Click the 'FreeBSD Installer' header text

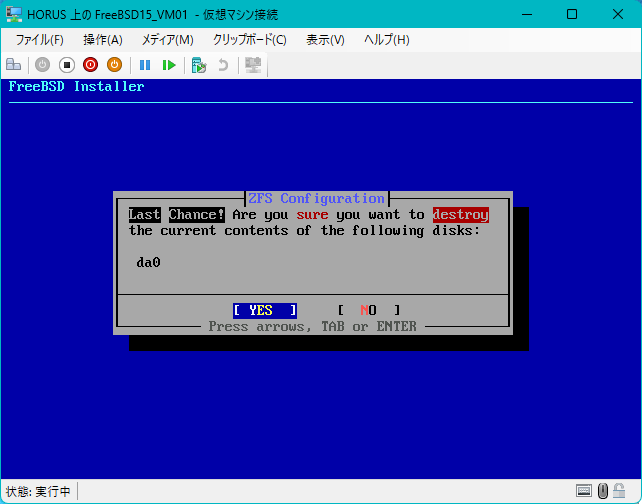pyautogui.click(x=76, y=86)
